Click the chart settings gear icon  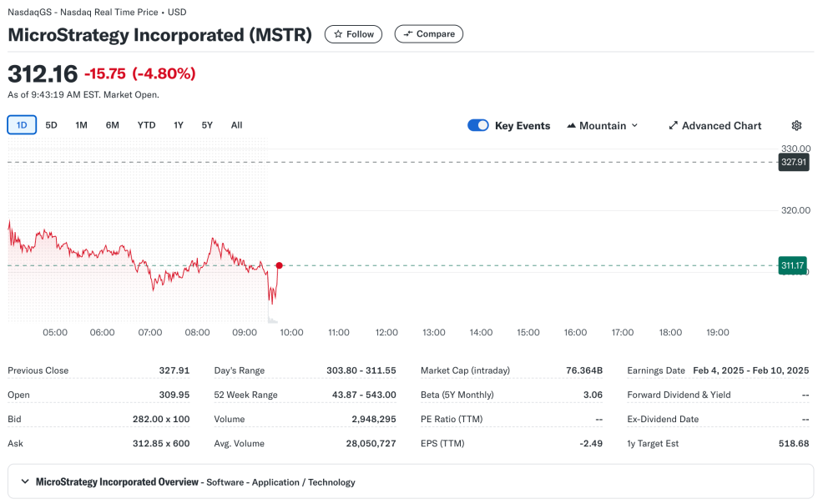[x=796, y=124]
